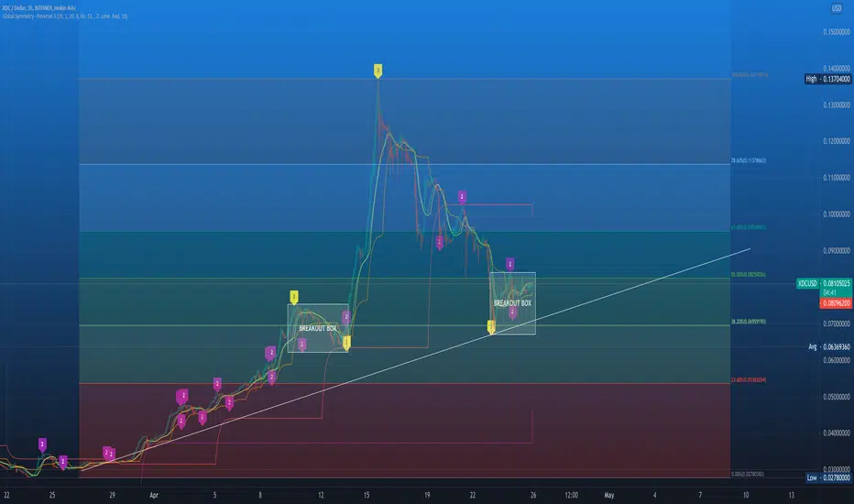Click purple 2 marker above right Breakout Box
Viewport: 854px width, 504px height.
[509, 264]
